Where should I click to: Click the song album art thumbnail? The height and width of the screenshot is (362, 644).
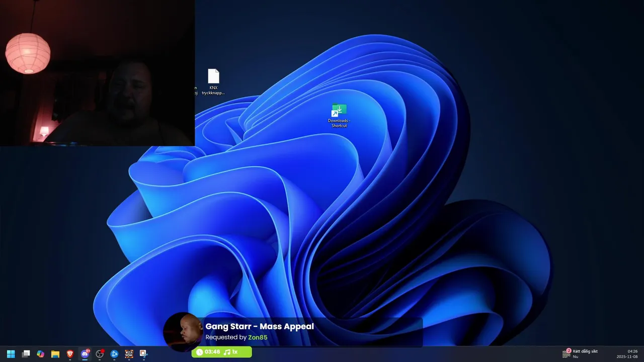[183, 331]
